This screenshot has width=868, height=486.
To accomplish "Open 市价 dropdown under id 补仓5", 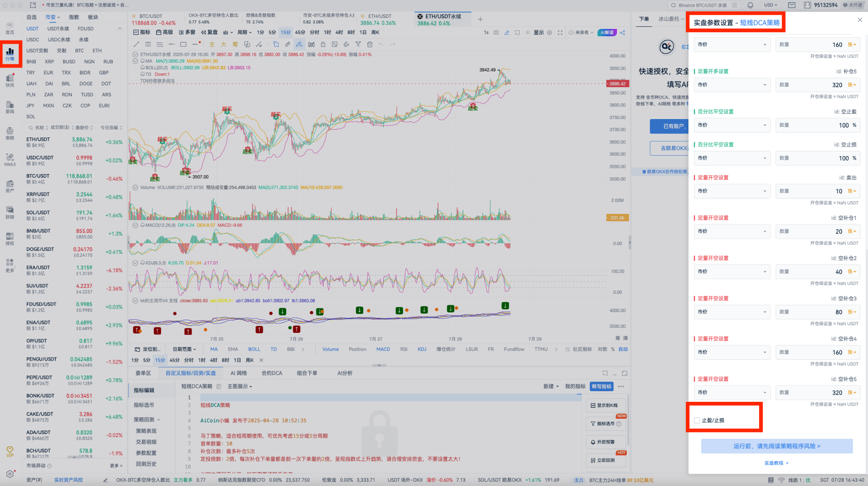I will click(732, 85).
